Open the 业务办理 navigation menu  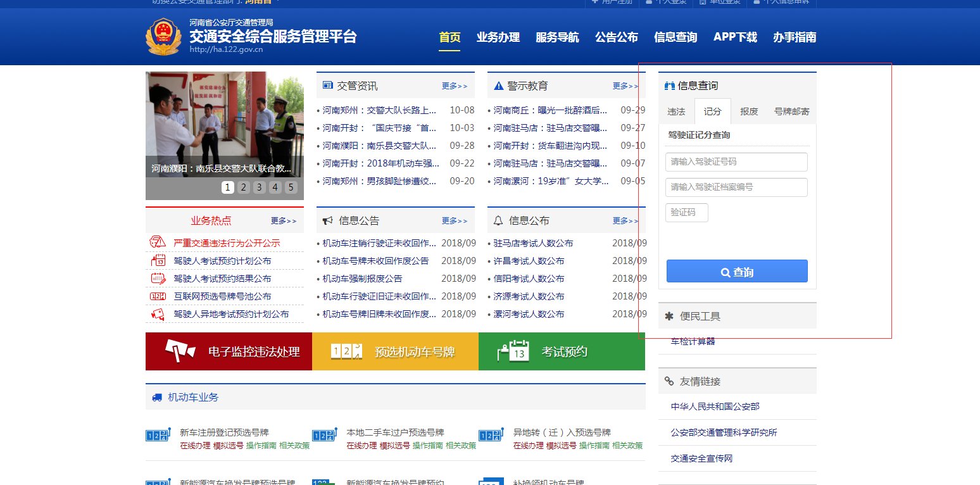tap(498, 37)
